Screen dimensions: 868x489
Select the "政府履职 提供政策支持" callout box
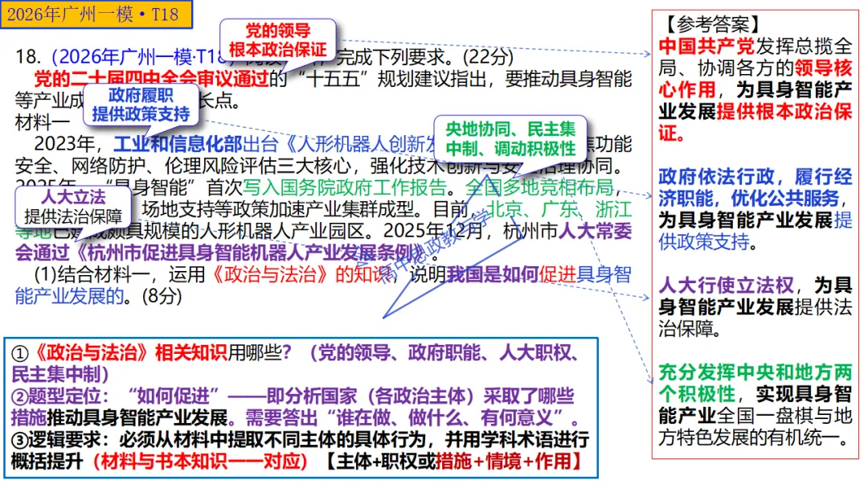coord(141,105)
